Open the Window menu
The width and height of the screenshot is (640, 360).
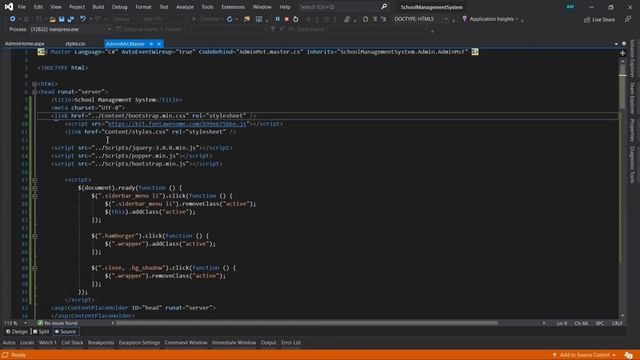coord(262,7)
